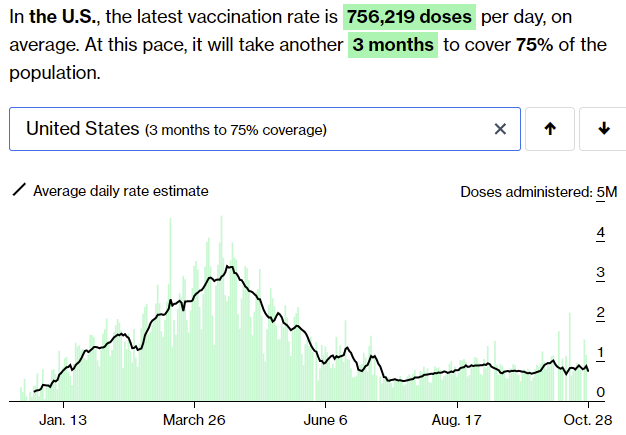Image resolution: width=626 pixels, height=435 pixels.
Task: Click the up arrow button
Action: coord(549,129)
